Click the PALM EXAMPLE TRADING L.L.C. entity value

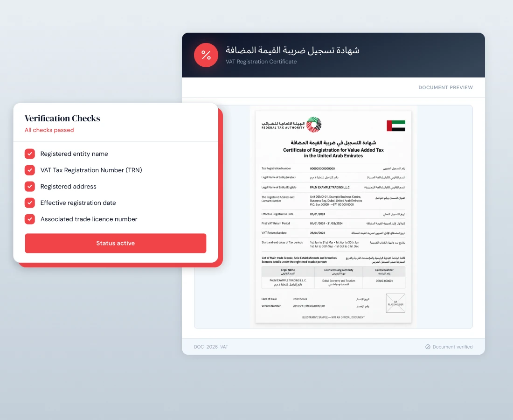click(x=330, y=188)
